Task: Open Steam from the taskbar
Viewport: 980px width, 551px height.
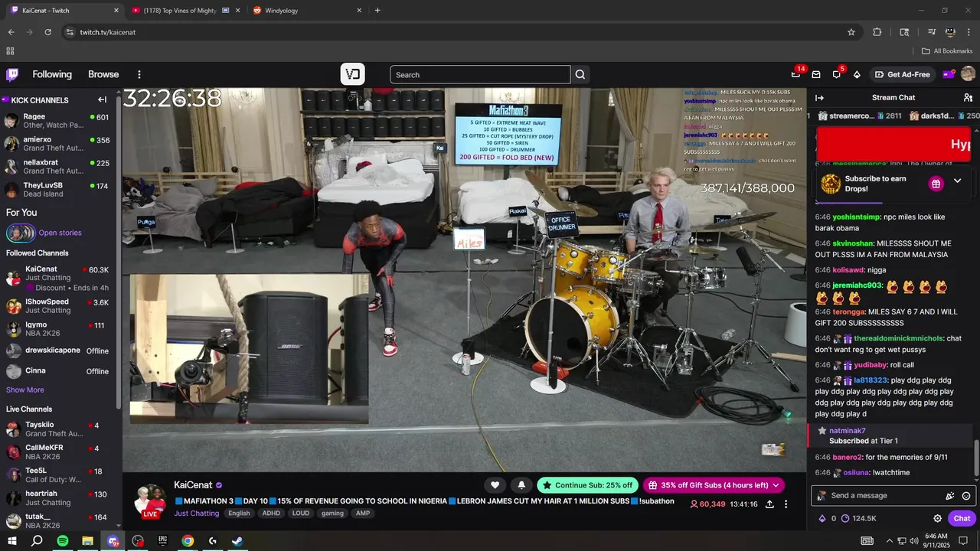Action: point(237,540)
